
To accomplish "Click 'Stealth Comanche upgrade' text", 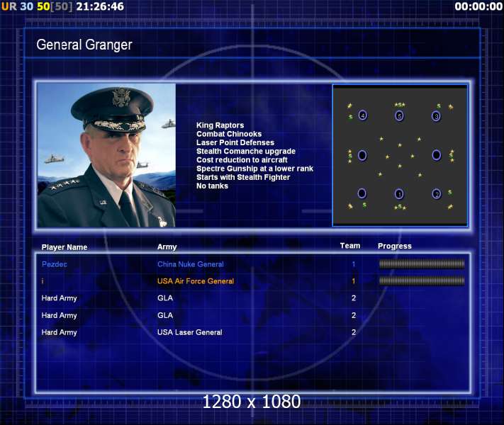I will point(246,152).
